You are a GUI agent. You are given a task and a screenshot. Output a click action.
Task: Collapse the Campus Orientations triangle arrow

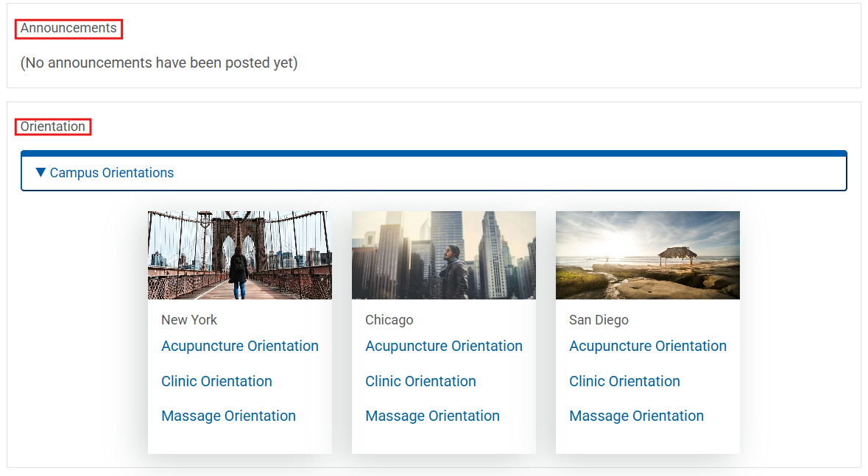[x=40, y=173]
